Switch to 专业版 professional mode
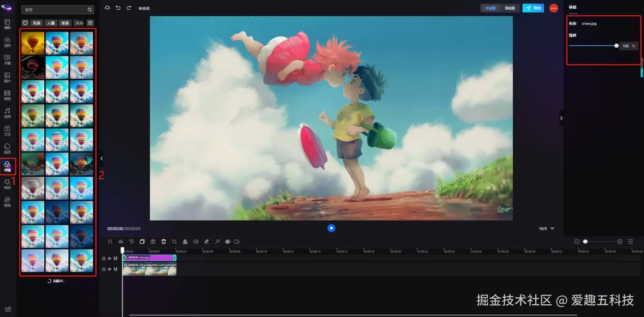Viewport: 644px width, 317px height. 490,8
